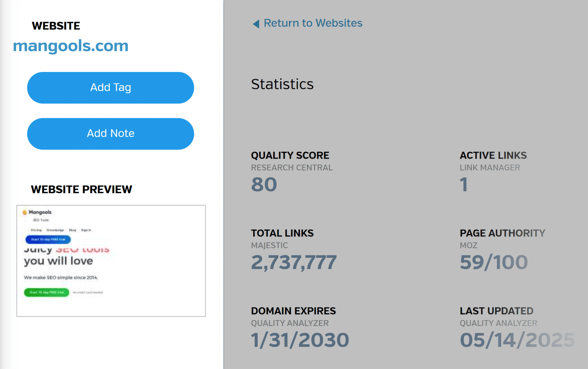This screenshot has height=369, width=588.
Task: Click the Return to Websites link
Action: click(x=313, y=23)
